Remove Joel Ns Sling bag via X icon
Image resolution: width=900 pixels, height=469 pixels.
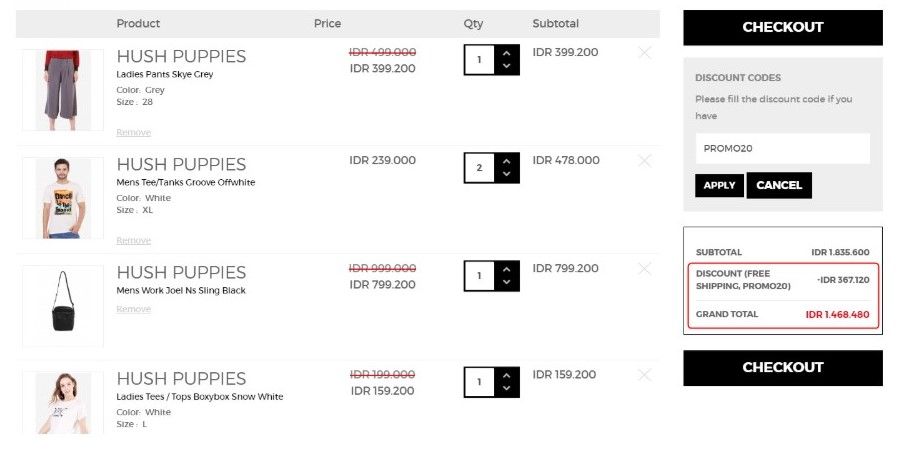[x=645, y=269]
